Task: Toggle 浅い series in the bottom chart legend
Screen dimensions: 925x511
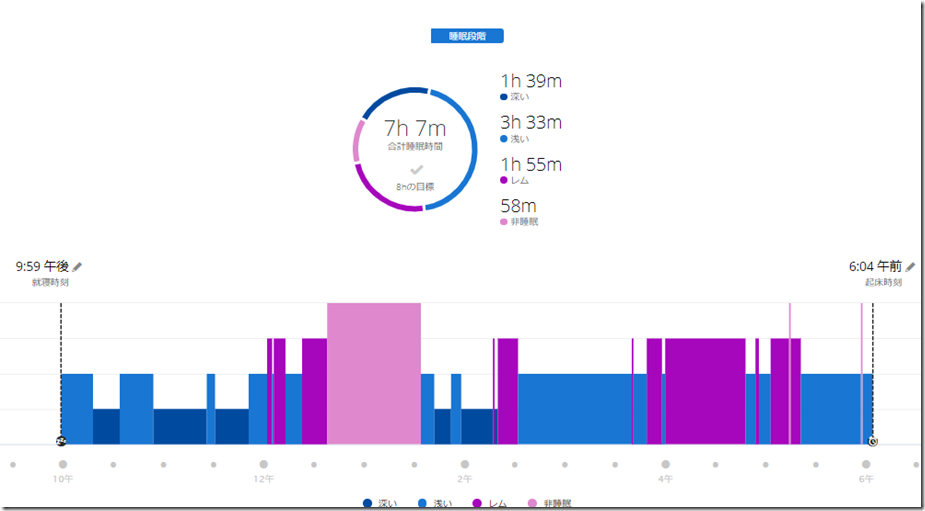Action: tap(435, 504)
